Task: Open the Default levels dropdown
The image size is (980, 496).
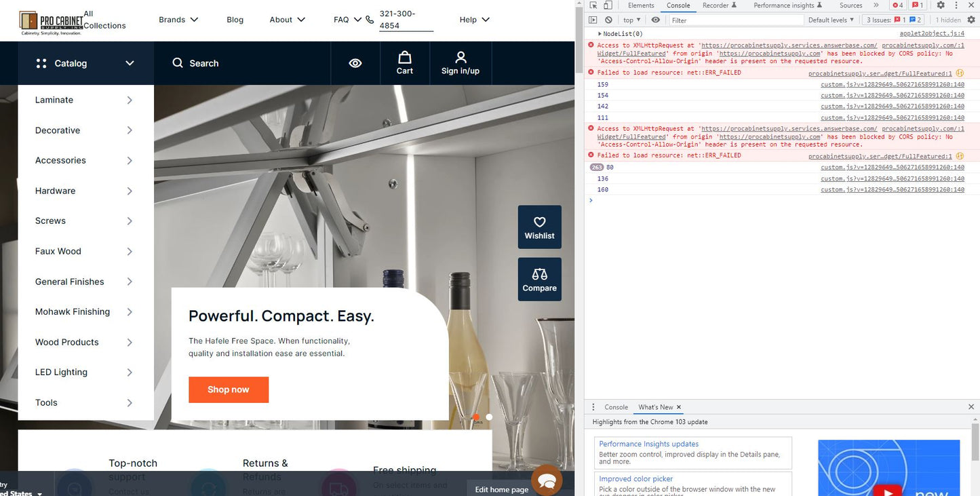Action: pos(831,20)
